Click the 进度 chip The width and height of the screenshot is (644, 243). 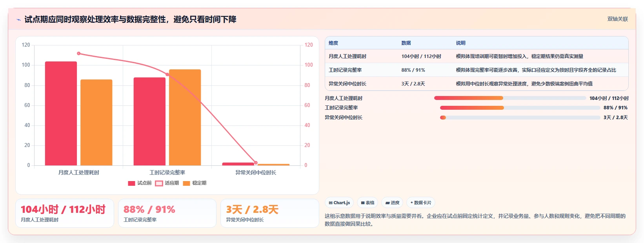[x=392, y=203]
